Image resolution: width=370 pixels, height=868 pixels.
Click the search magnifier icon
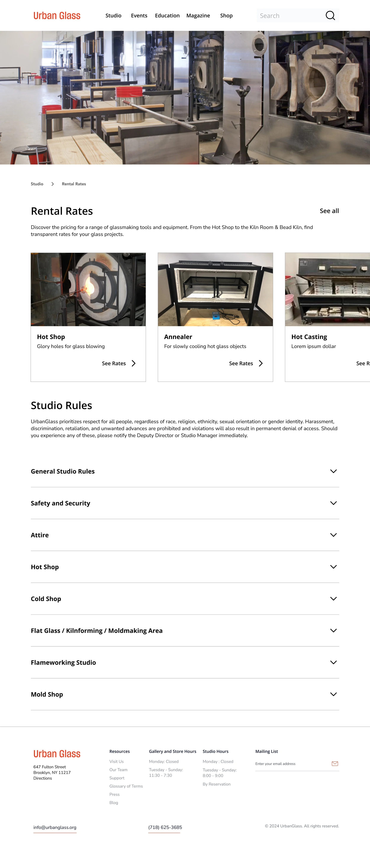coord(330,16)
